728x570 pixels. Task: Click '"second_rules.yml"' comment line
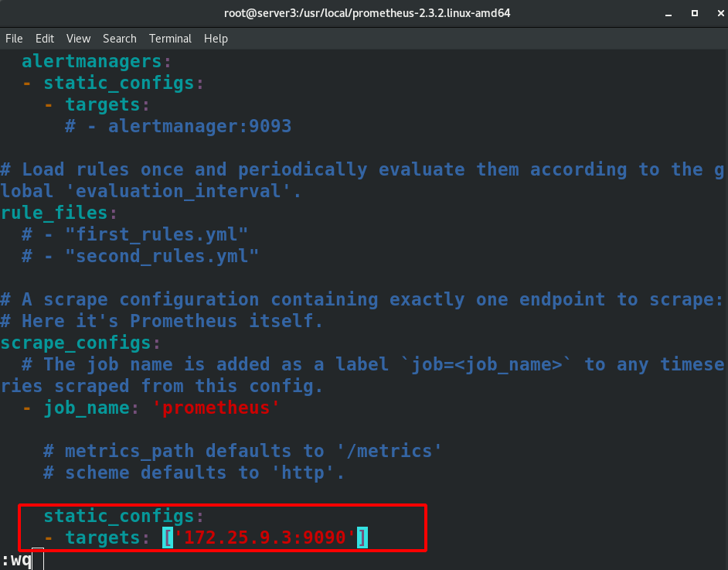click(140, 256)
